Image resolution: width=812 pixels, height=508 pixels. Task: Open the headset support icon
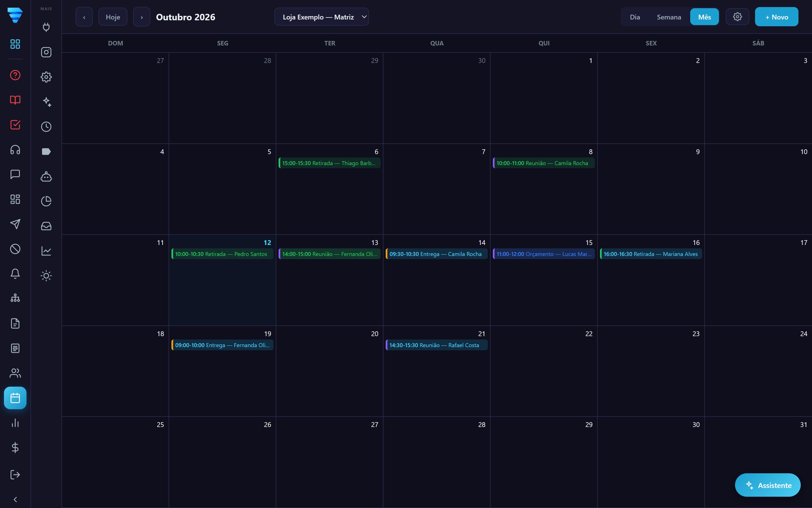pos(15,150)
